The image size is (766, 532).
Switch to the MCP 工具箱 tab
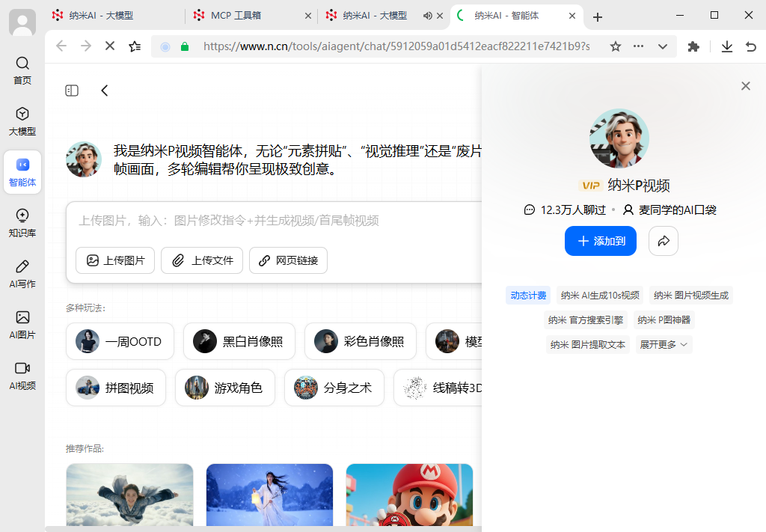[x=251, y=16]
